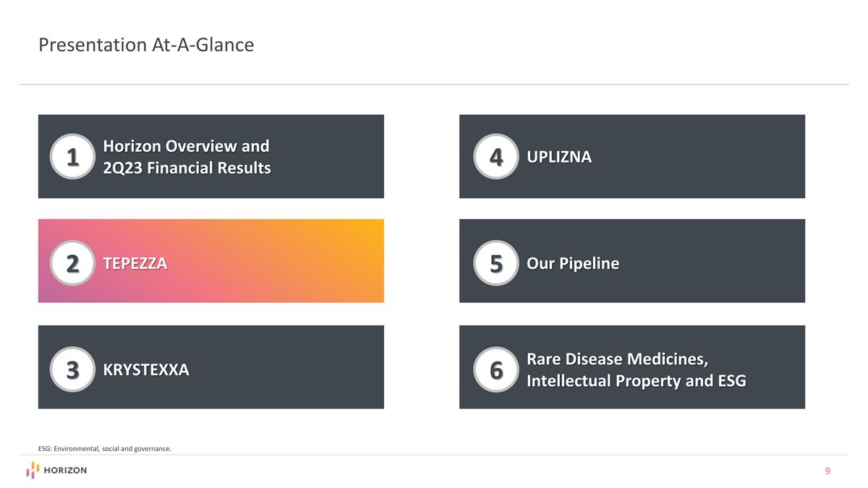The width and height of the screenshot is (868, 488).
Task: Click the slide page number 9
Action: pyautogui.click(x=827, y=471)
